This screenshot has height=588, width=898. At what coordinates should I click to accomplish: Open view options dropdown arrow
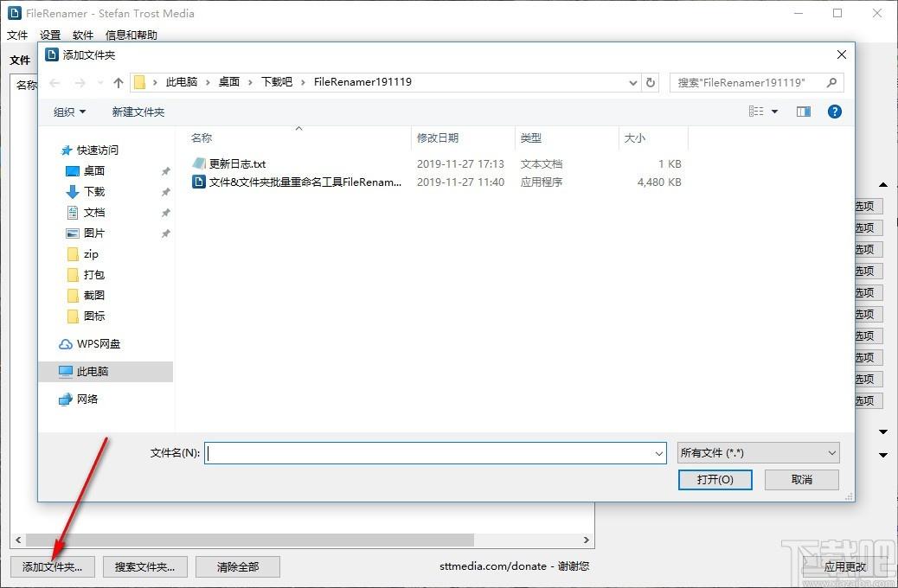pyautogui.click(x=775, y=111)
